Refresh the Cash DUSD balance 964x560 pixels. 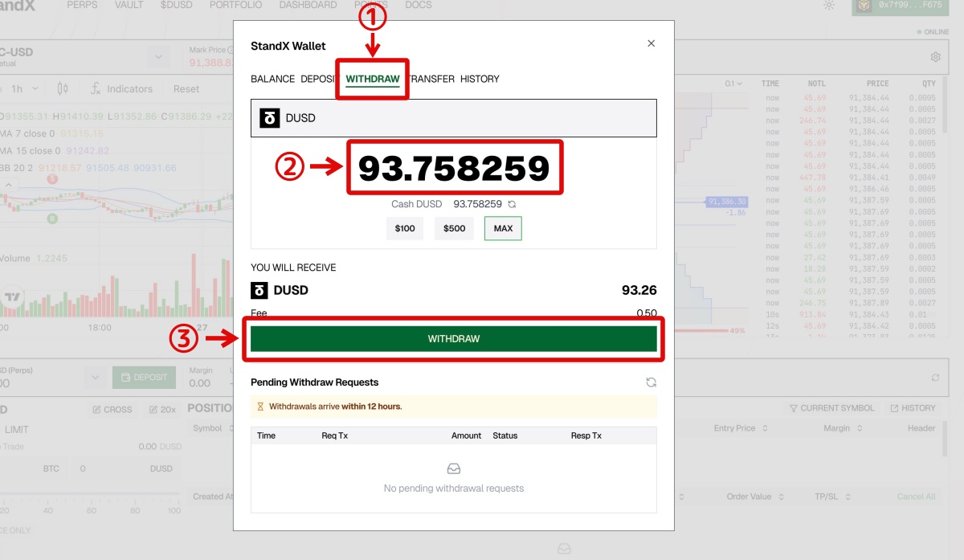512,205
